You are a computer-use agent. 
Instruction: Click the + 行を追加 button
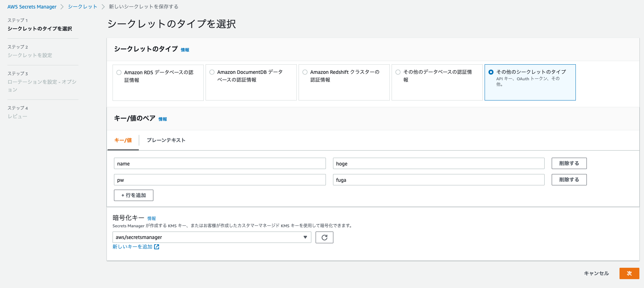[x=133, y=195]
